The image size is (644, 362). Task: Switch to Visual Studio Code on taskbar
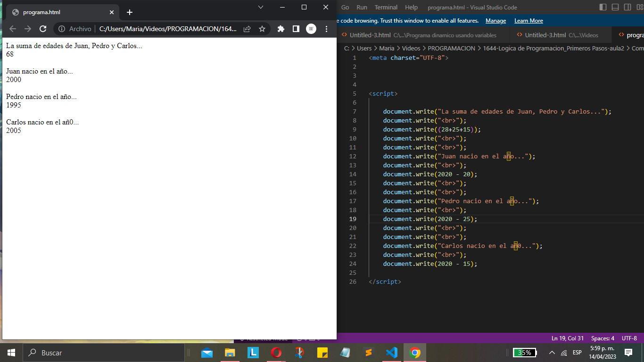392,353
